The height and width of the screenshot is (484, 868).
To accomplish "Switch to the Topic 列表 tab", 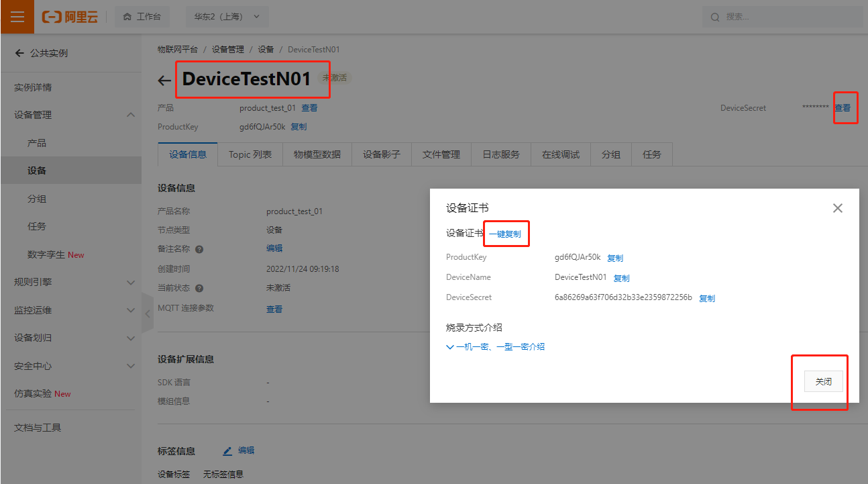I will pos(250,154).
